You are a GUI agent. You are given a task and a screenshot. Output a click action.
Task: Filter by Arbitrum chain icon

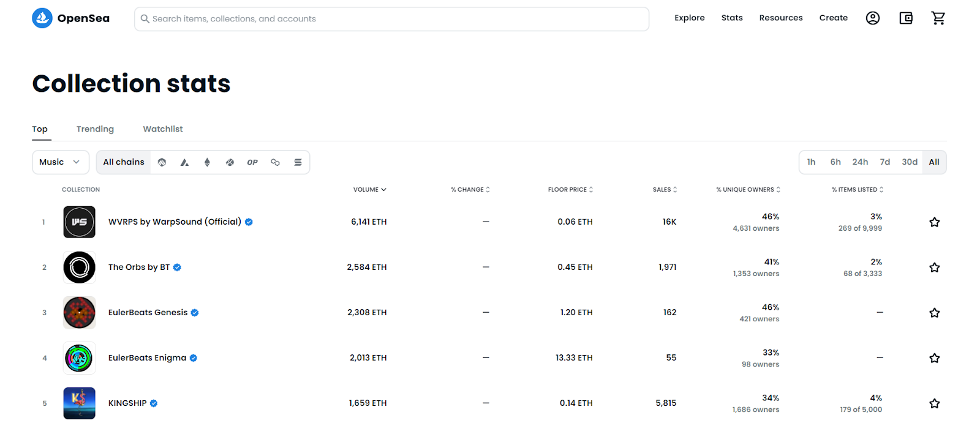pos(162,162)
